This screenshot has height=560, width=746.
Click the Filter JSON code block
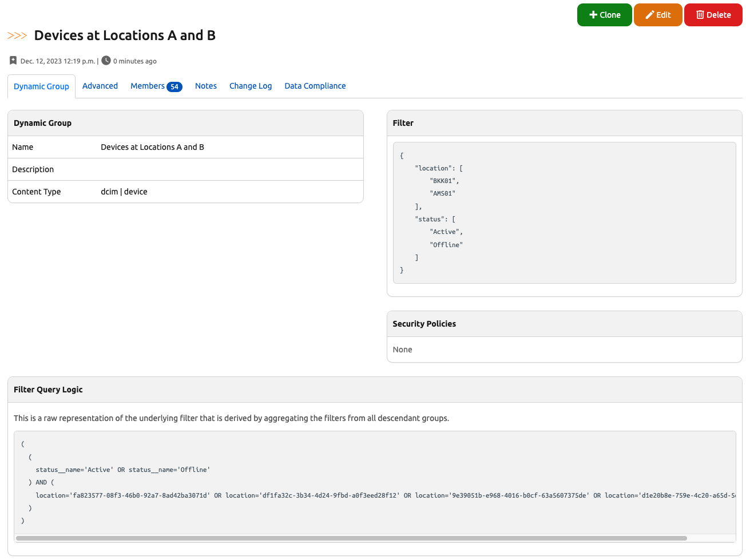tap(564, 213)
